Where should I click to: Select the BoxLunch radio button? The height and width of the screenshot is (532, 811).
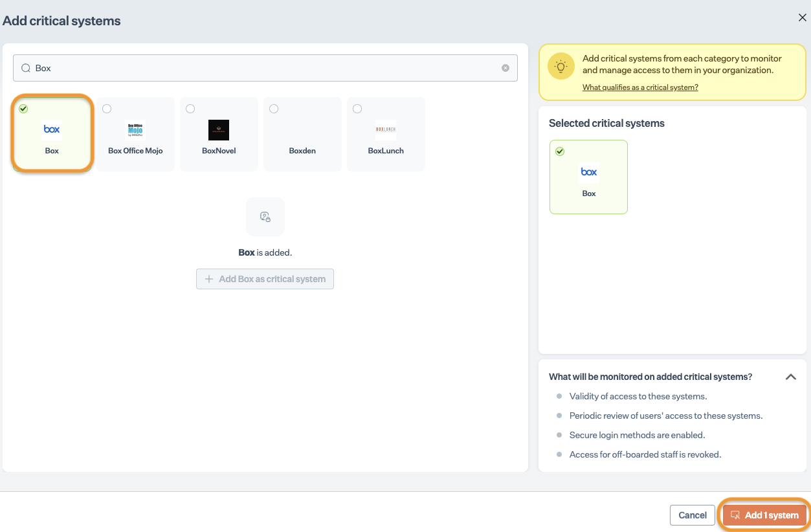click(357, 109)
